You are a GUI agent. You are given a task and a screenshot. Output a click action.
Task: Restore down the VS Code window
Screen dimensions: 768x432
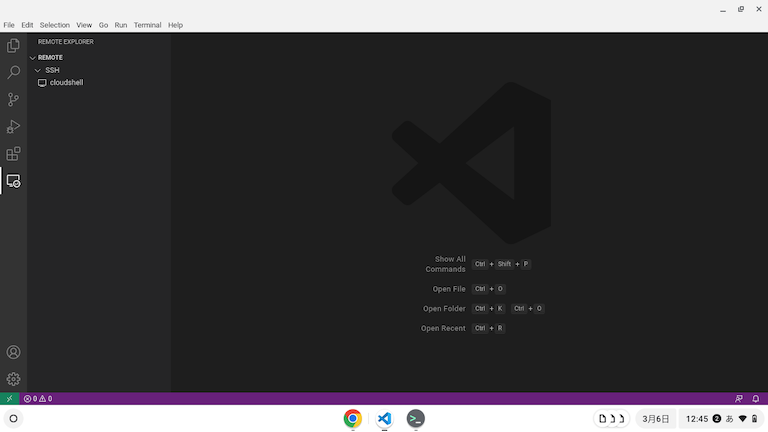click(x=741, y=9)
